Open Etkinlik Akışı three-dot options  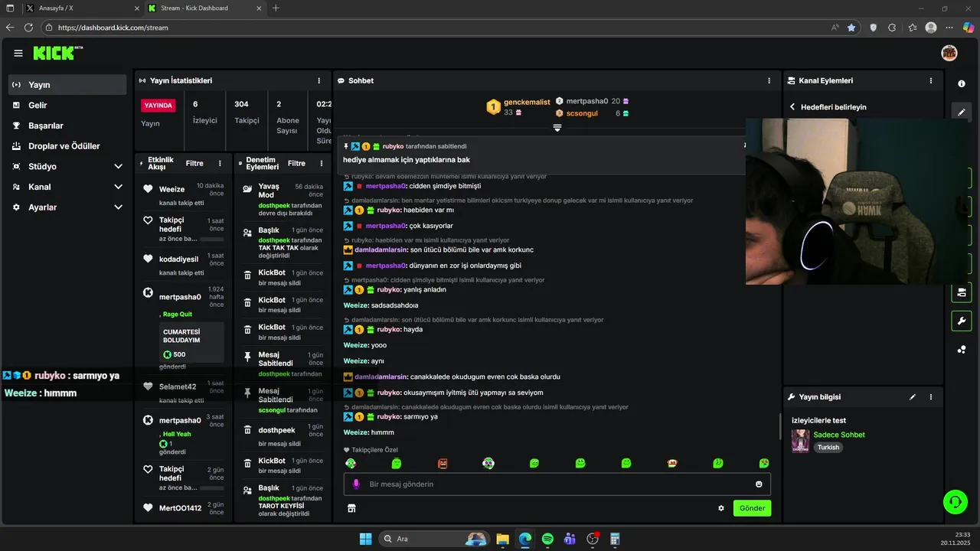tap(220, 163)
